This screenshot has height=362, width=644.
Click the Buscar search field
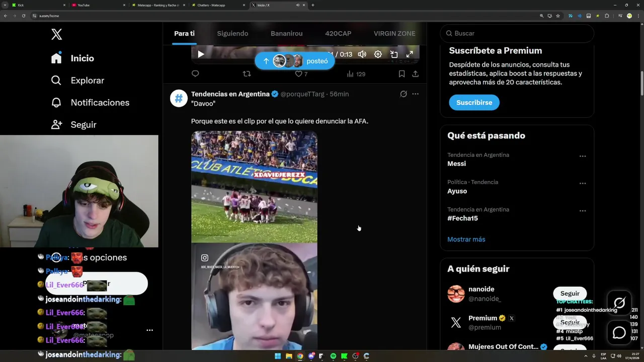point(517,33)
